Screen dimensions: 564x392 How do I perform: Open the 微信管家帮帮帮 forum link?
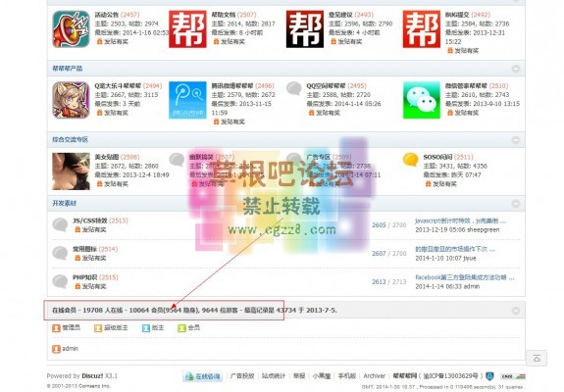(466, 86)
